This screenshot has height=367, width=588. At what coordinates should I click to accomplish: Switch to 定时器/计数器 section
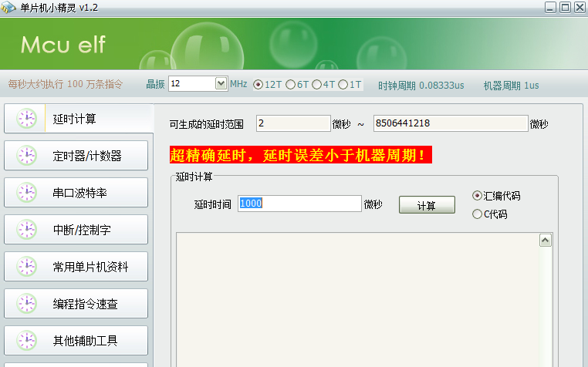coord(76,156)
